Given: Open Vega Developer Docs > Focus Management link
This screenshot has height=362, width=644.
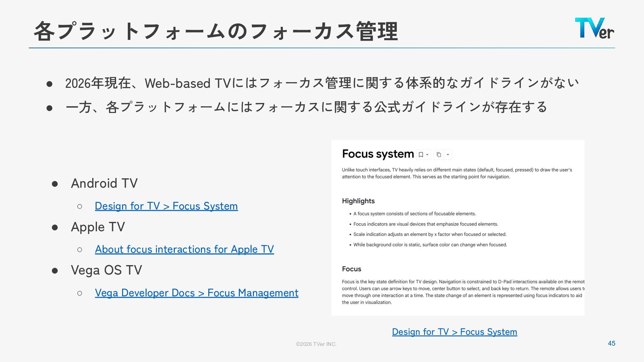Looking at the screenshot, I should [197, 293].
